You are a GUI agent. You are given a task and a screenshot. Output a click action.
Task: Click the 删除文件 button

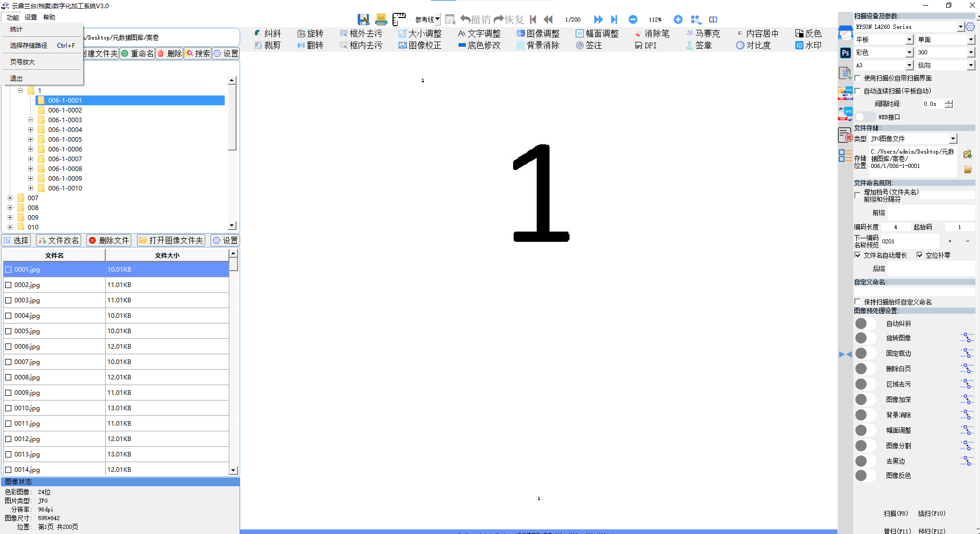tap(109, 240)
